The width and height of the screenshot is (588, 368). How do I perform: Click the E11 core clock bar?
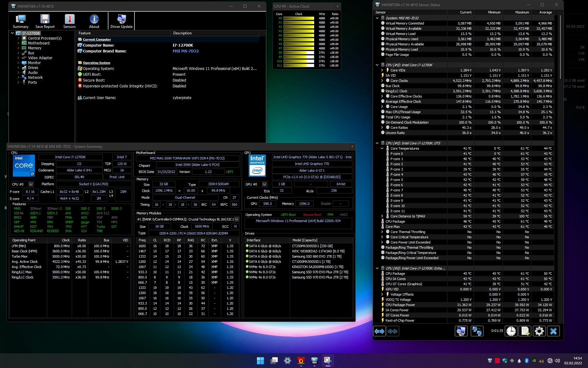click(299, 66)
